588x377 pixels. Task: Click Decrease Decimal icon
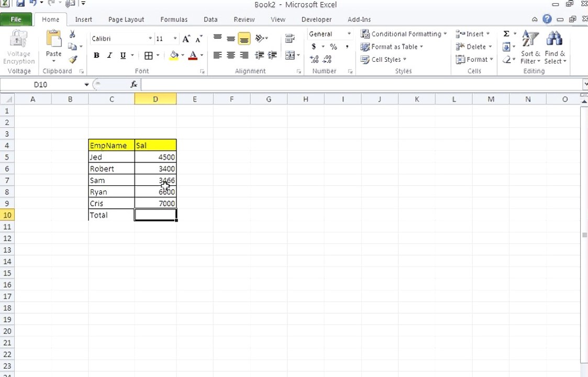point(327,59)
